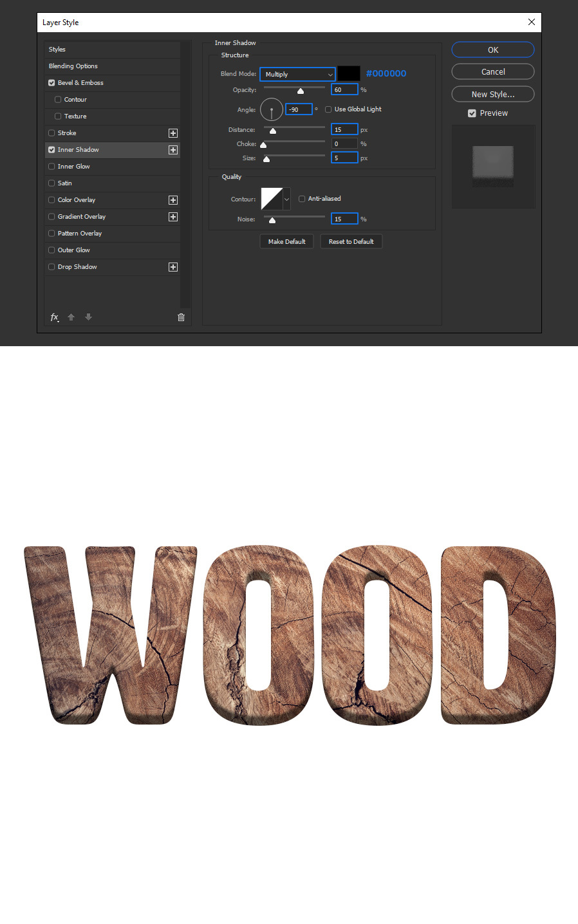Screen dimensions: 578x924
Task: Turn on Anti-aliased option
Action: click(302, 199)
